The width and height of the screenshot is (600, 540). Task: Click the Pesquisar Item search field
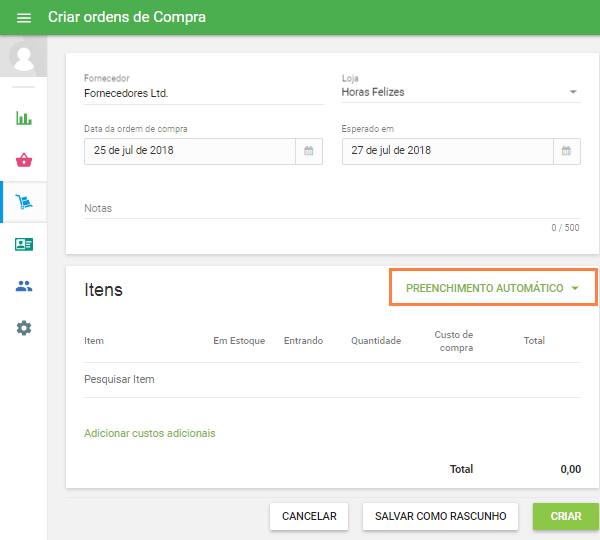click(332, 379)
